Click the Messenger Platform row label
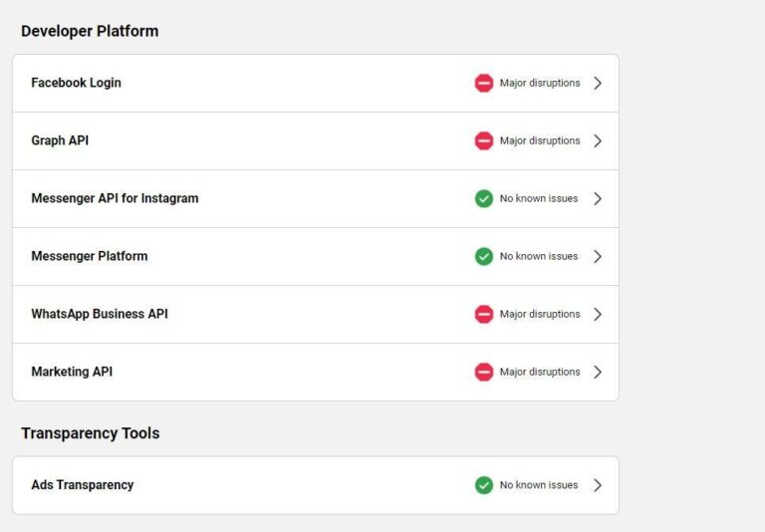This screenshot has height=532, width=765. coord(90,256)
